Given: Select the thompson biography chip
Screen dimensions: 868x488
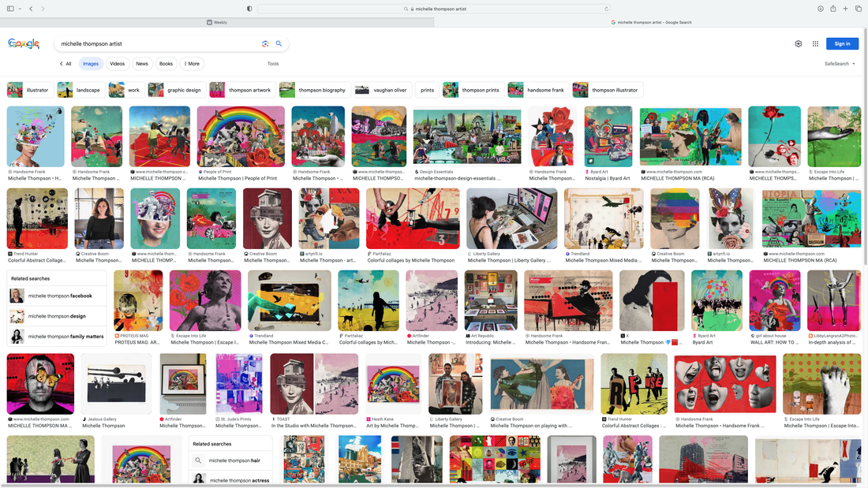Looking at the screenshot, I should point(315,90).
